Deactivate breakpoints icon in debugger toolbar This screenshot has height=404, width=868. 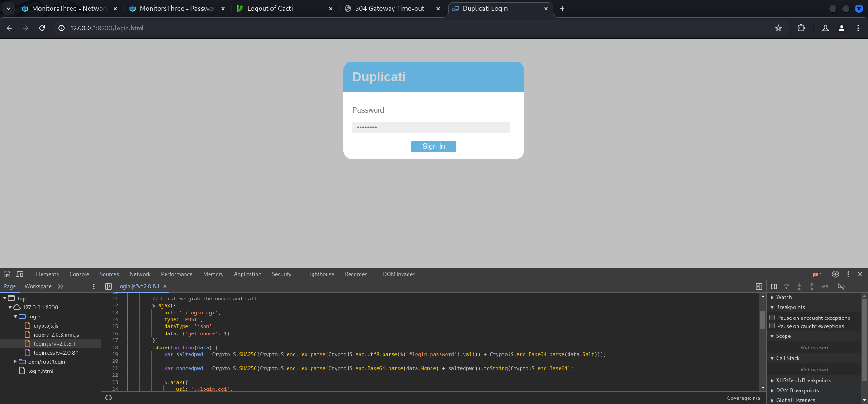pos(841,286)
